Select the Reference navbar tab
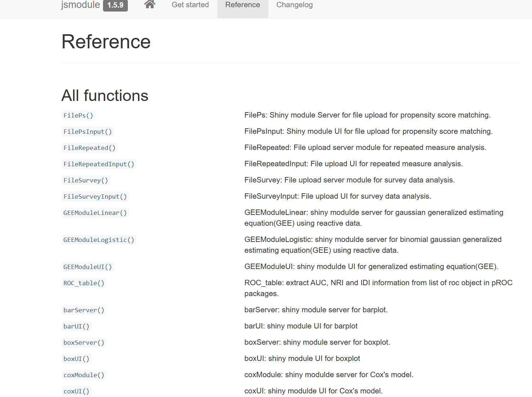Image resolution: width=532 pixels, height=397 pixels. (x=242, y=5)
